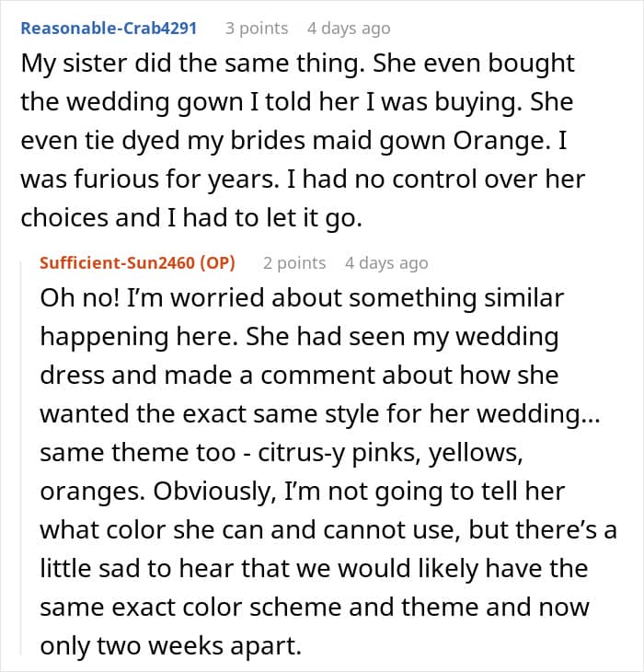644x672 pixels.
Task: Click the line mentioning 'brides maid gown Orange'
Action: click(293, 141)
